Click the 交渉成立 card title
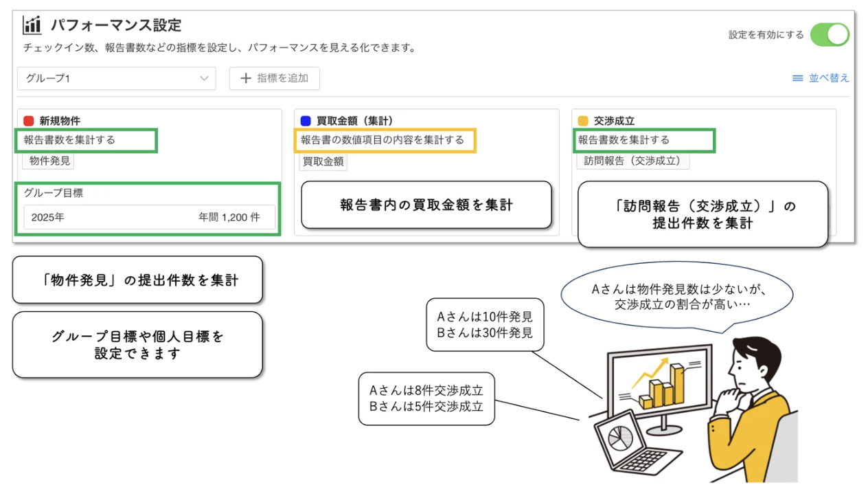The height and width of the screenshot is (496, 868). [615, 121]
